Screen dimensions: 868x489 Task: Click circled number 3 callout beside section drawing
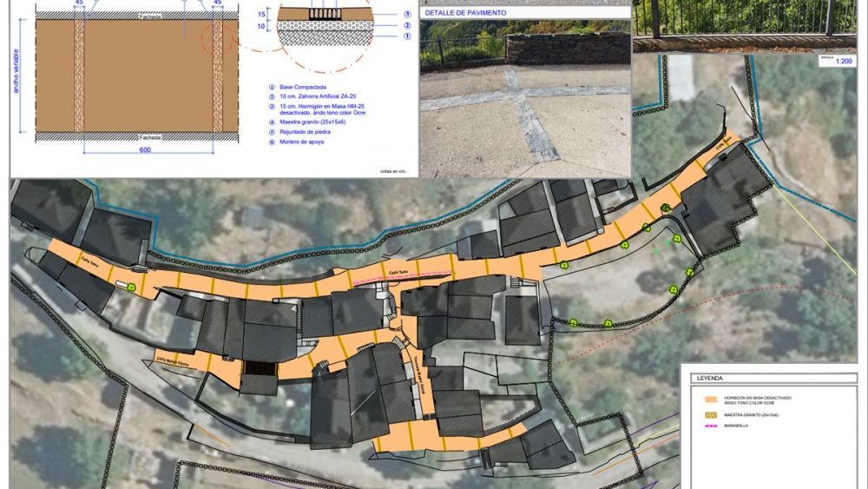tap(407, 15)
